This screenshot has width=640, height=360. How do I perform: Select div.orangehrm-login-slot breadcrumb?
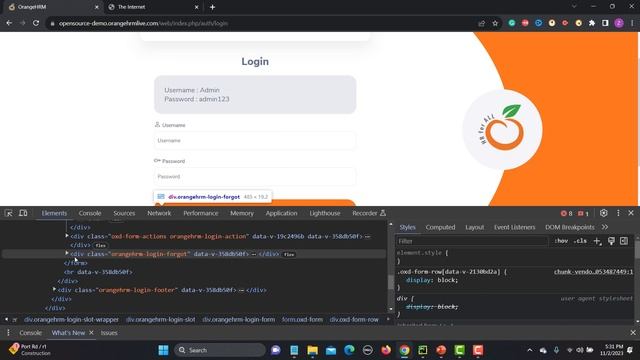160,320
